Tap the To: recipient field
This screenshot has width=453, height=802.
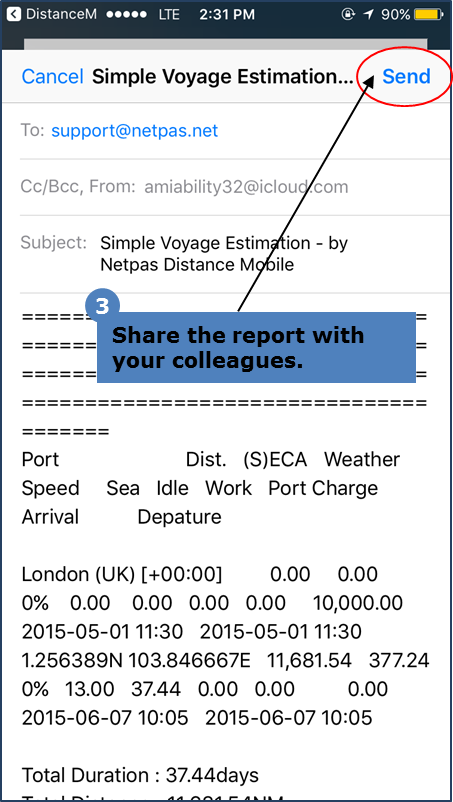coord(225,131)
